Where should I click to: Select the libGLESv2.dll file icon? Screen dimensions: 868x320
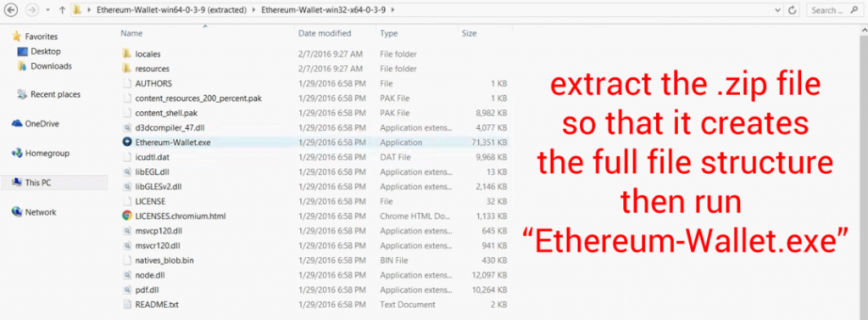[x=127, y=187]
